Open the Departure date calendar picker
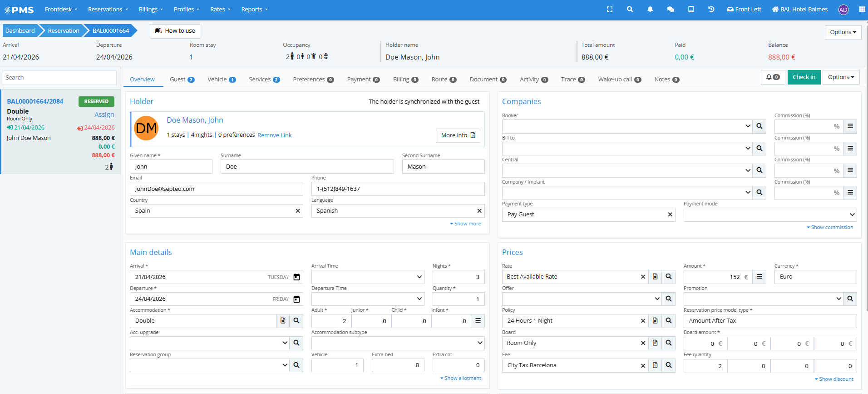Screen dimensions: 868x394 pos(296,299)
